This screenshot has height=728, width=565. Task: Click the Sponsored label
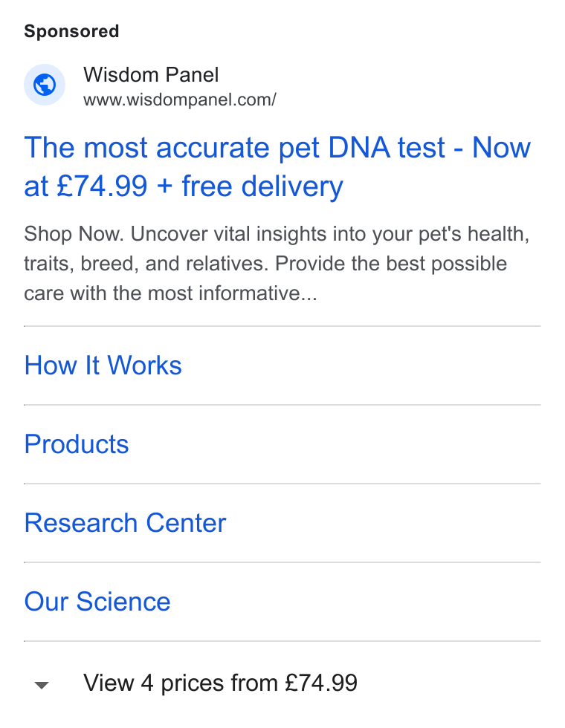coord(71,31)
